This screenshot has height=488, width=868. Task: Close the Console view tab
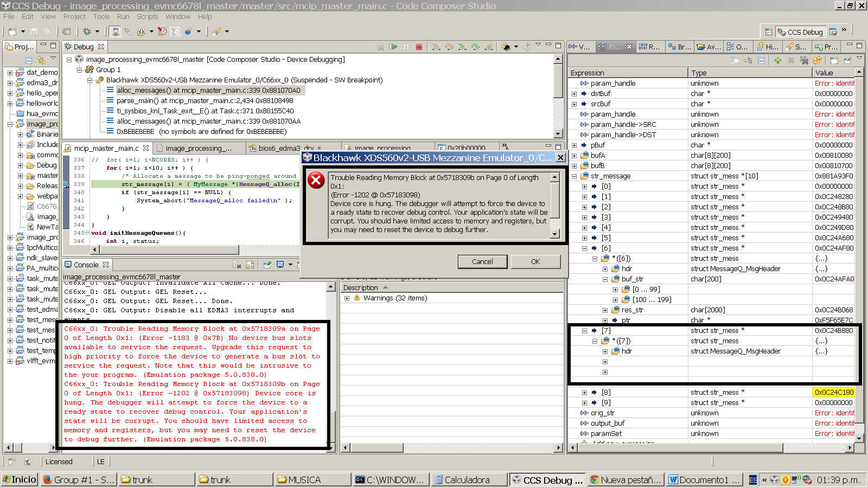click(x=106, y=265)
